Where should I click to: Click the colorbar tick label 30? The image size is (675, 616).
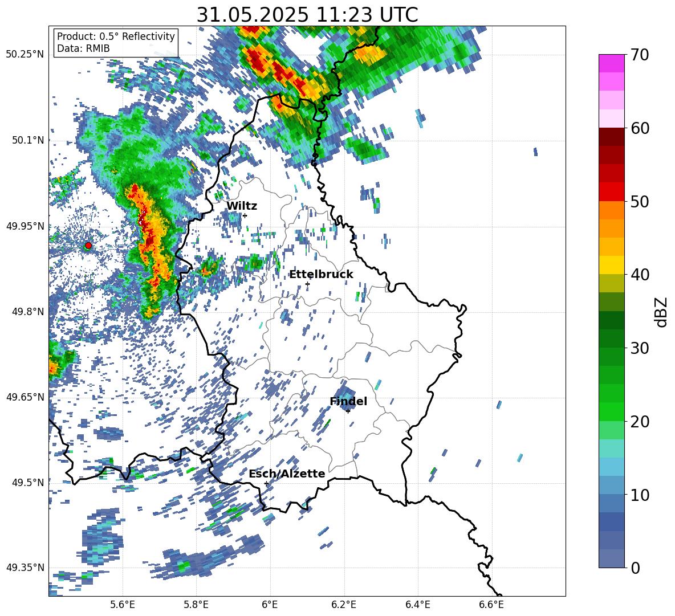click(640, 348)
